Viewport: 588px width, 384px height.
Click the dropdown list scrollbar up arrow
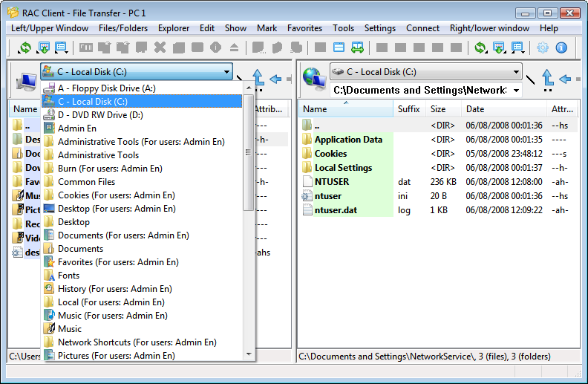pyautogui.click(x=249, y=88)
